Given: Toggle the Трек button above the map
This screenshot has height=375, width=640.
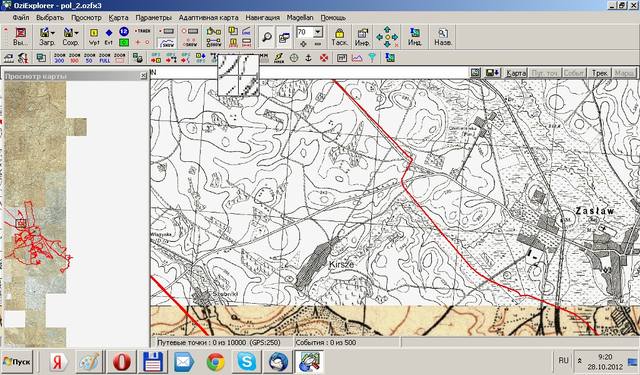Looking at the screenshot, I should pos(599,73).
